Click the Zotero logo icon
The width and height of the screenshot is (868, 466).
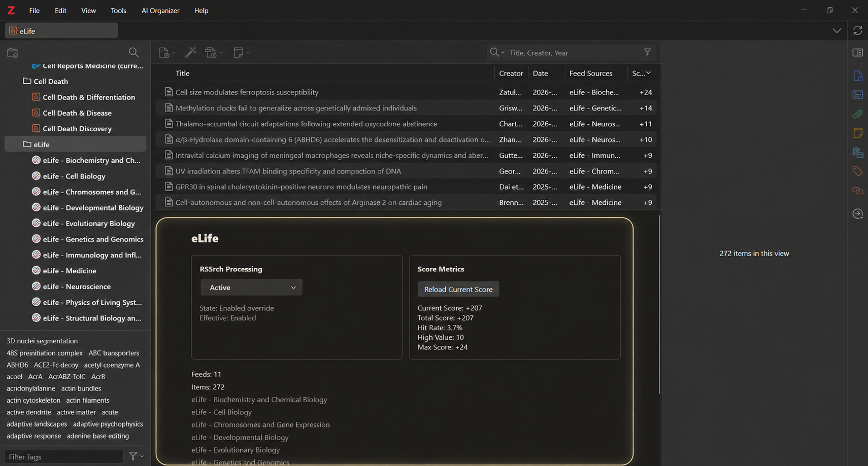[x=11, y=10]
